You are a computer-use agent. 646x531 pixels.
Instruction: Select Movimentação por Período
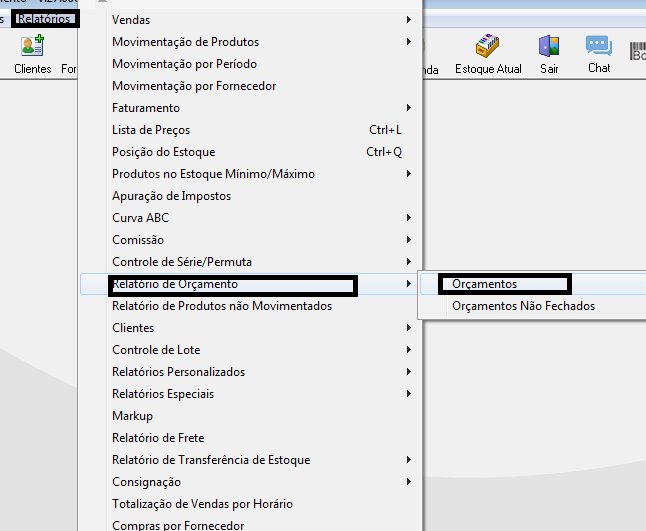click(x=250, y=64)
